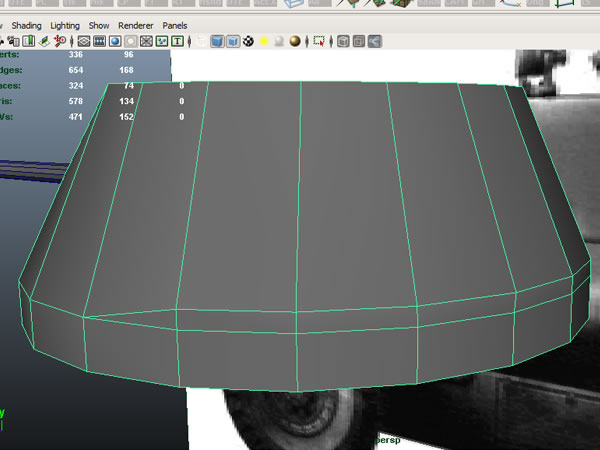This screenshot has height=450, width=600.
Task: Enable use all lights yellow bulb
Action: [x=264, y=42]
